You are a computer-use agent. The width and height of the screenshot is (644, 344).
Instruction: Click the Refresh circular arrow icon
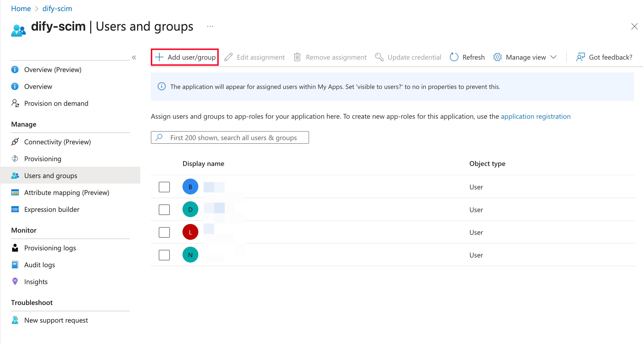click(454, 57)
